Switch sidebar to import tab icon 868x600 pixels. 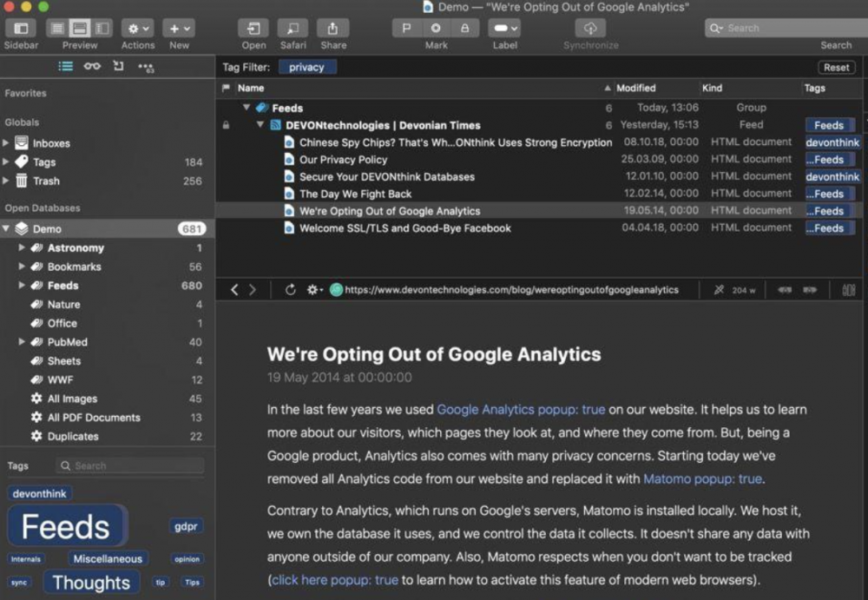[x=118, y=67]
